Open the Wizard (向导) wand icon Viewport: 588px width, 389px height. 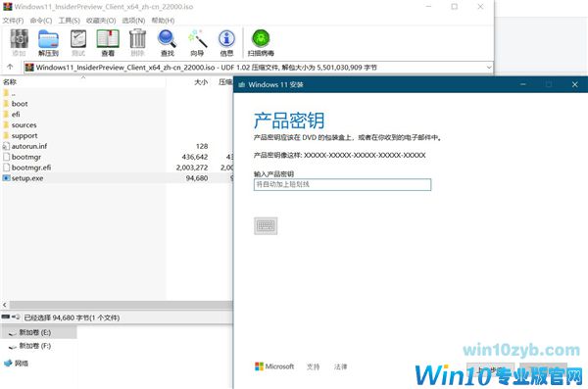197,43
